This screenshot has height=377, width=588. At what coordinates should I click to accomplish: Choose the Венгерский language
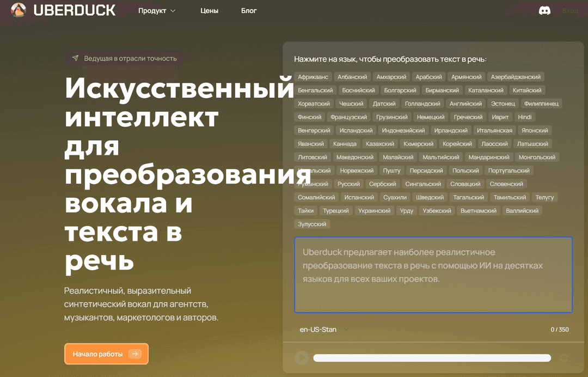(314, 131)
